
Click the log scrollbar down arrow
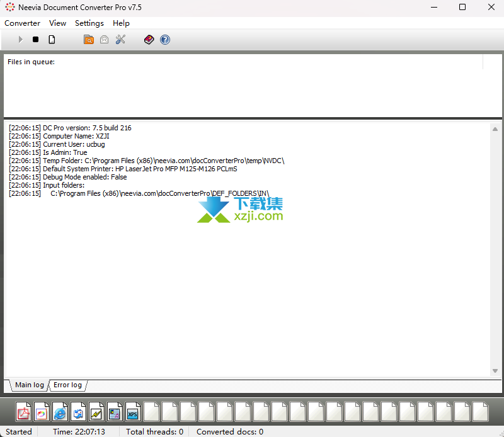495,371
